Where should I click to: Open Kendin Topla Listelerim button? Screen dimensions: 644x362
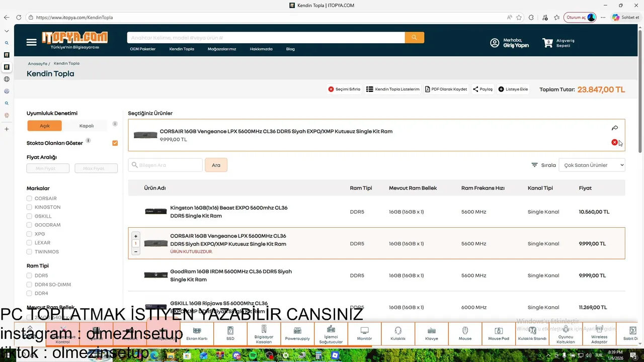393,89
